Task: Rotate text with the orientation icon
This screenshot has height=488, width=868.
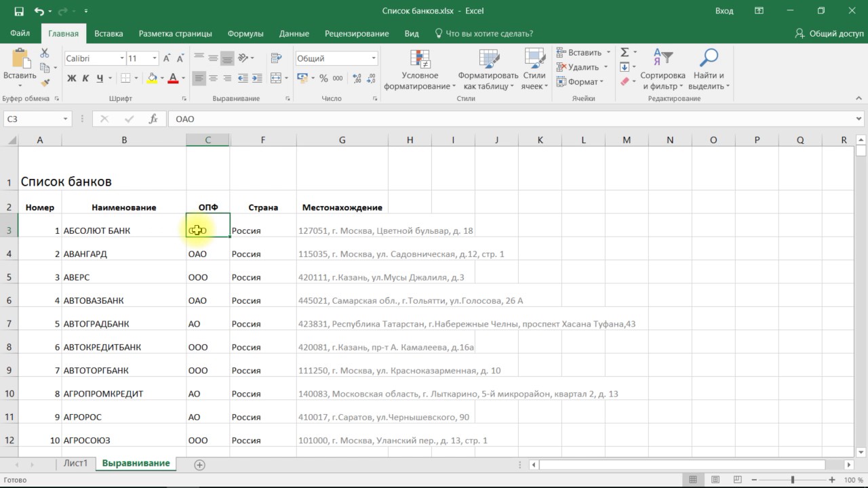Action: pyautogui.click(x=243, y=58)
